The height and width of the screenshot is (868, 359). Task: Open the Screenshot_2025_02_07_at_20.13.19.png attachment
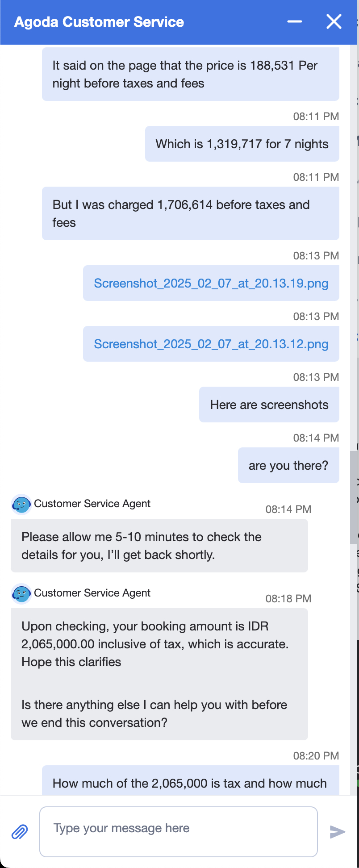click(211, 283)
